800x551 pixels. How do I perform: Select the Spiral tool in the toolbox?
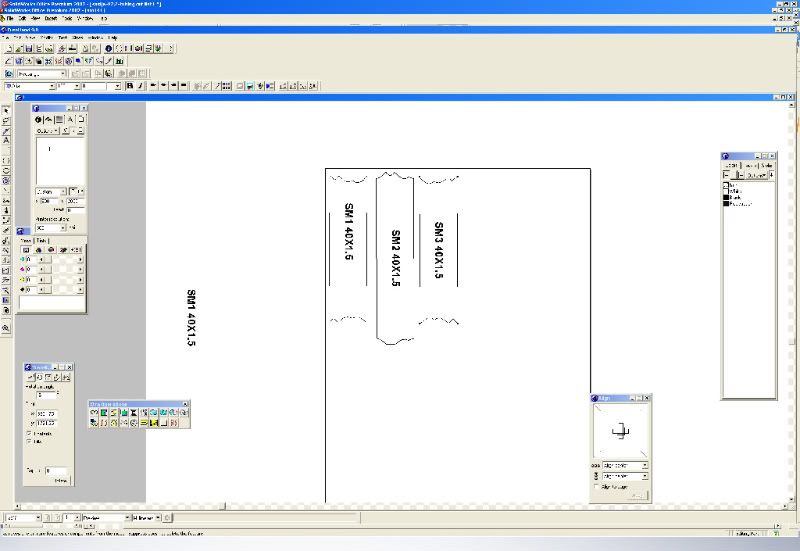tap(6, 181)
